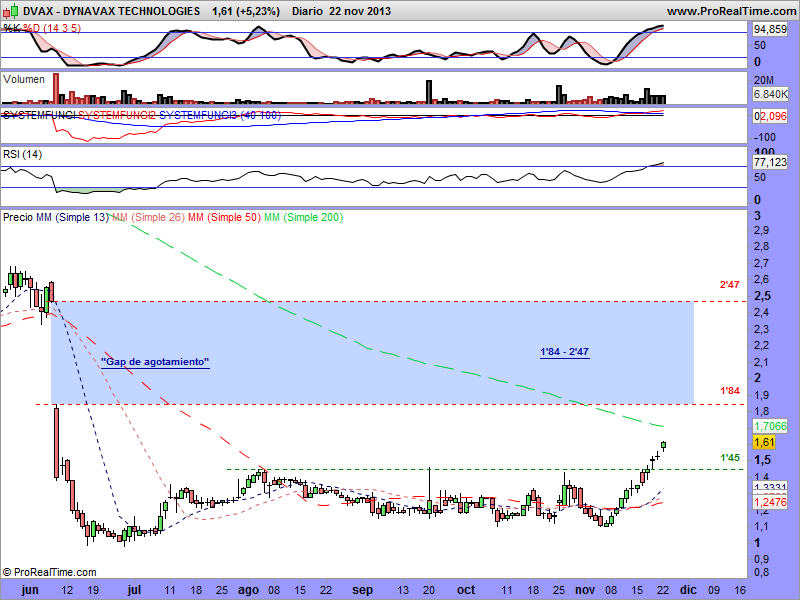Click the "Gap de agotamiento" annotation

[x=155, y=362]
